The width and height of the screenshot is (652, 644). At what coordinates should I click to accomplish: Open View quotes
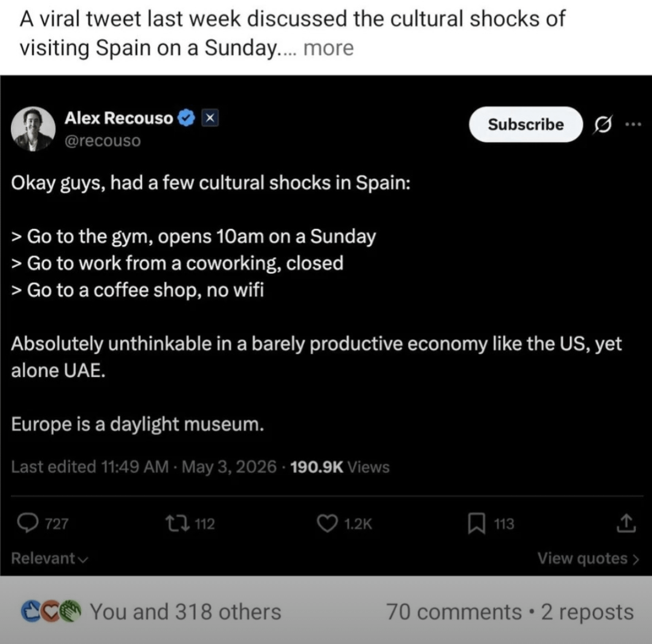coord(588,558)
